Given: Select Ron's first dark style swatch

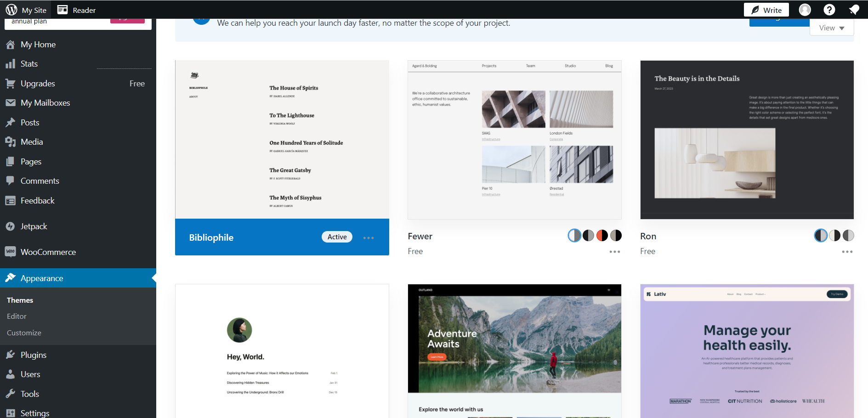Looking at the screenshot, I should (821, 236).
